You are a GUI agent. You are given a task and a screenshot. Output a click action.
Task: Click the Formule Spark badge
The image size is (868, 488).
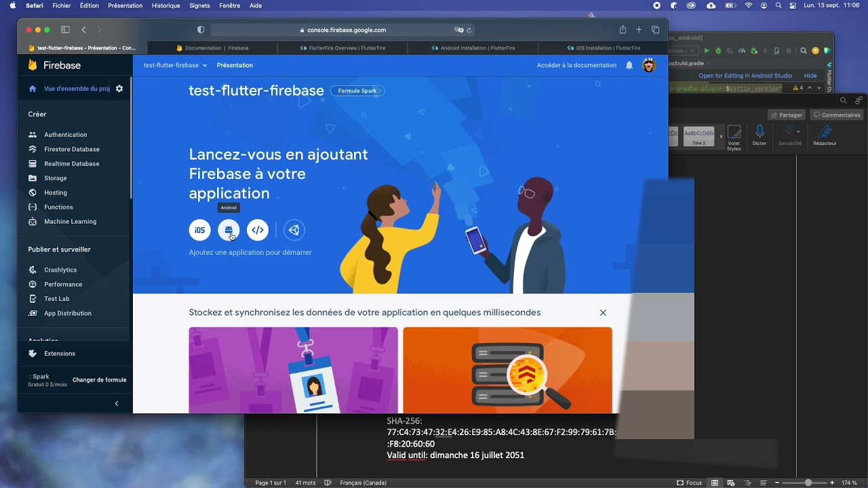tap(357, 91)
